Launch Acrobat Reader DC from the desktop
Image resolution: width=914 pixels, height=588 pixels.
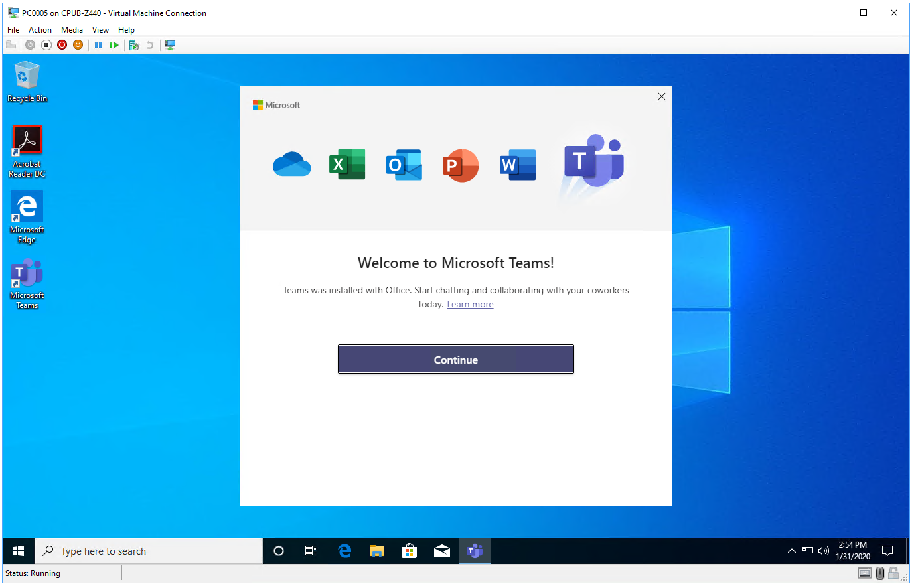[27, 139]
